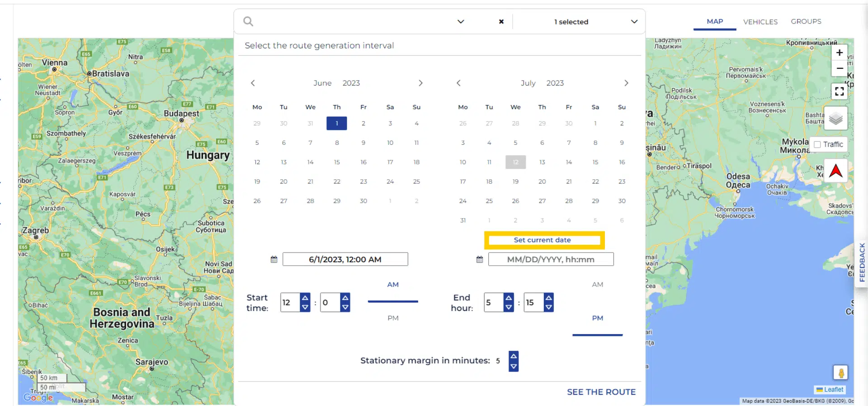This screenshot has height=406, width=868.
Task: Click the start time hour field 12
Action: 290,302
